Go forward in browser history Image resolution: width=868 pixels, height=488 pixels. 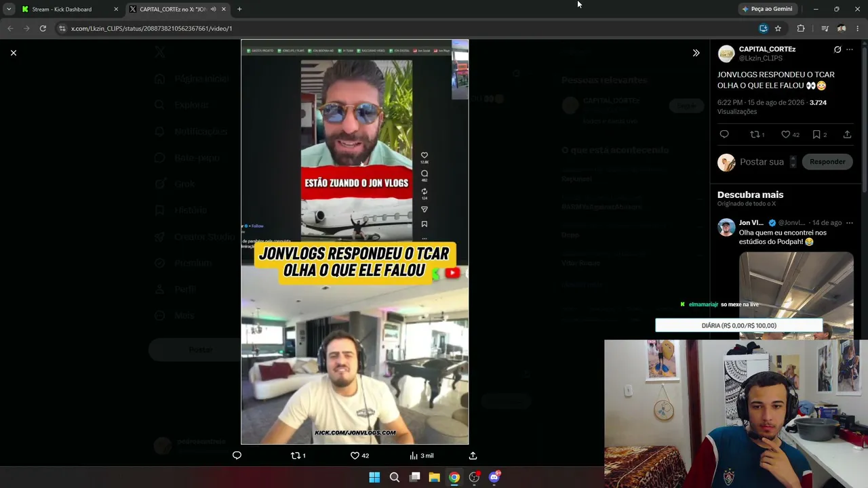(26, 28)
